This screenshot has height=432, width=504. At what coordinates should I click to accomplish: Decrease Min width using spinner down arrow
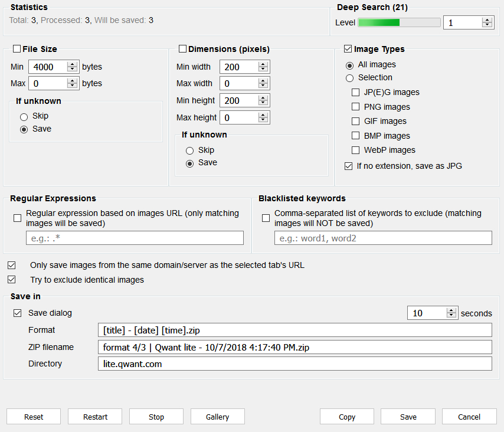pos(263,70)
